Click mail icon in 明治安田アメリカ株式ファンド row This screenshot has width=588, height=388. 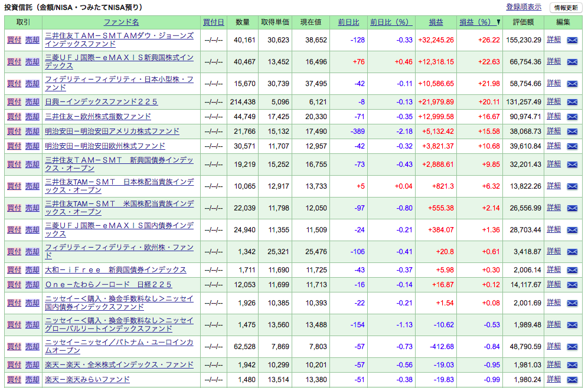coord(572,131)
